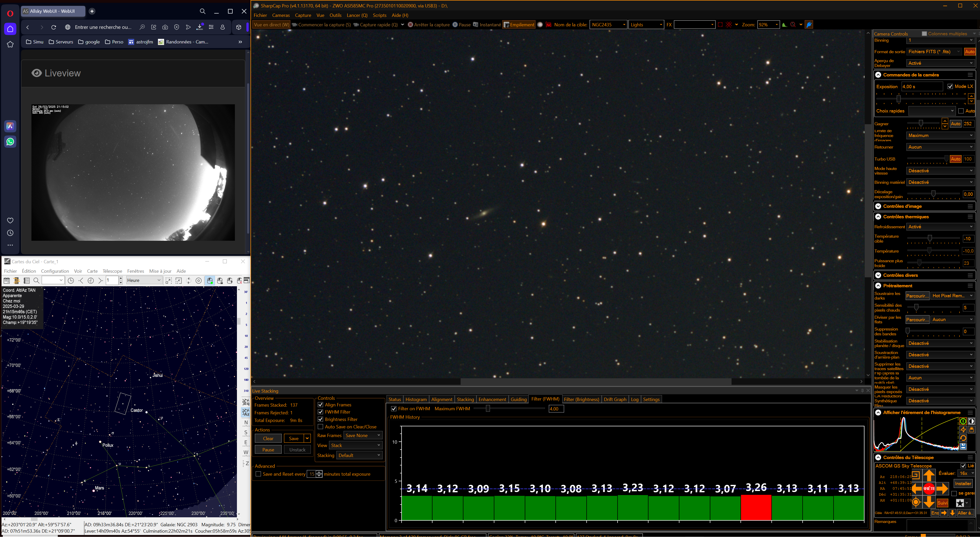Toggle the Brightness Filter checkbox
The height and width of the screenshot is (537, 980).
[320, 419]
